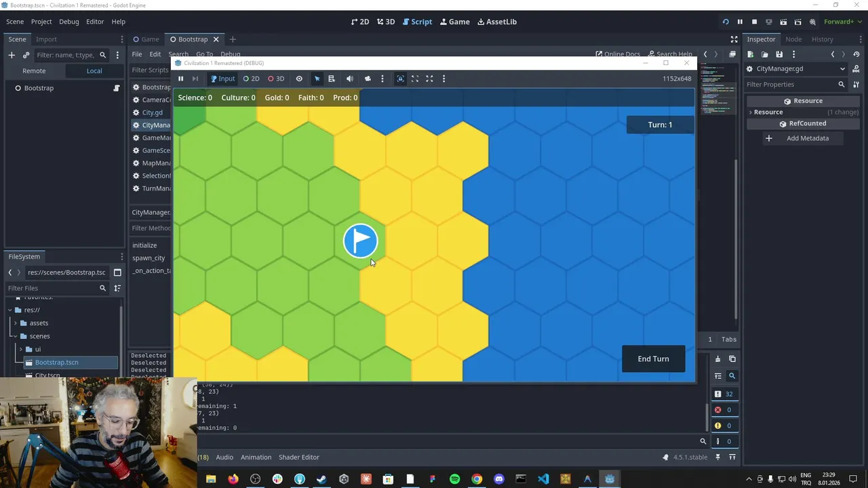This screenshot has width=868, height=488.
Task: Click the camera override icon in game toolbar
Action: click(x=368, y=79)
